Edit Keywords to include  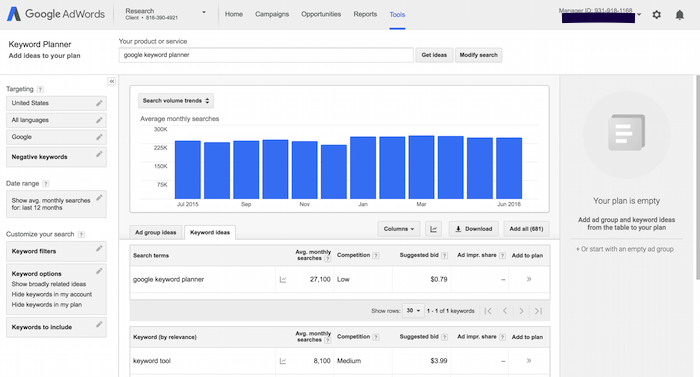pos(99,324)
